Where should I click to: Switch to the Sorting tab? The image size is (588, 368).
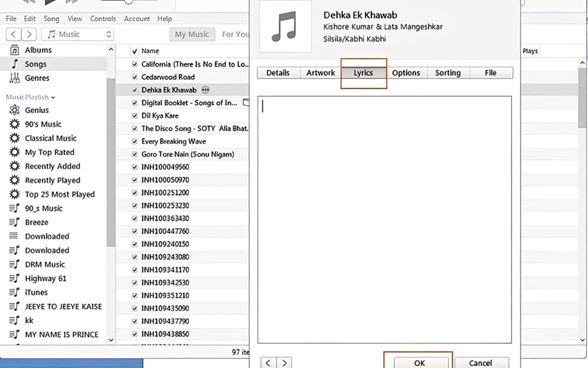pyautogui.click(x=448, y=73)
